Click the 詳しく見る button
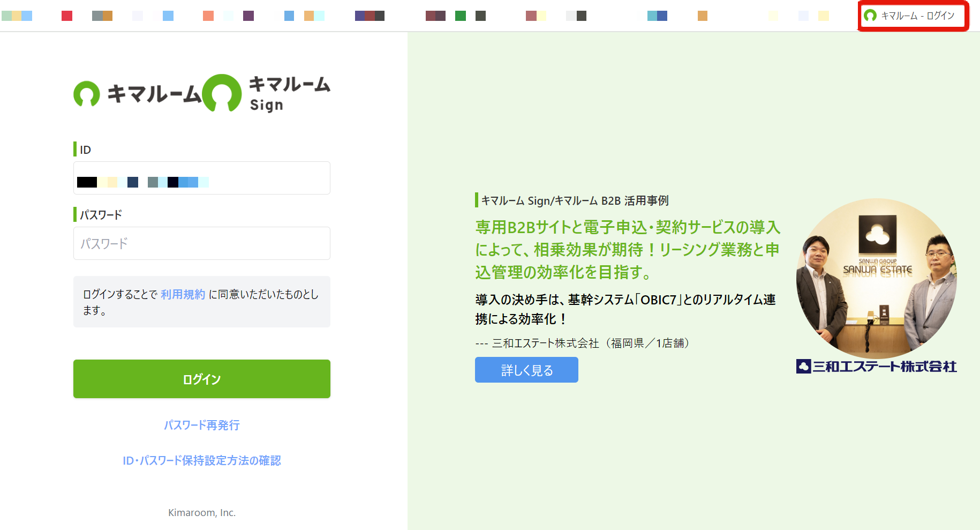This screenshot has height=530, width=980. tap(526, 370)
